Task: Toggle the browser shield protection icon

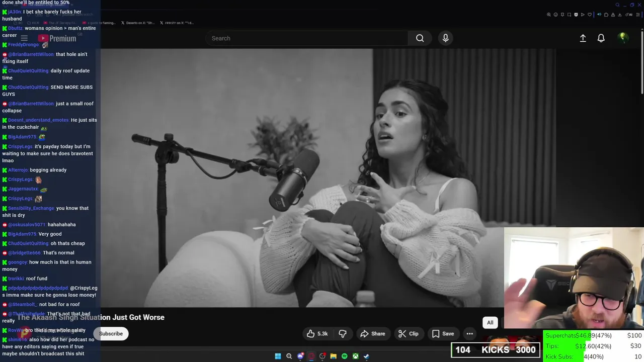Action: click(576, 15)
